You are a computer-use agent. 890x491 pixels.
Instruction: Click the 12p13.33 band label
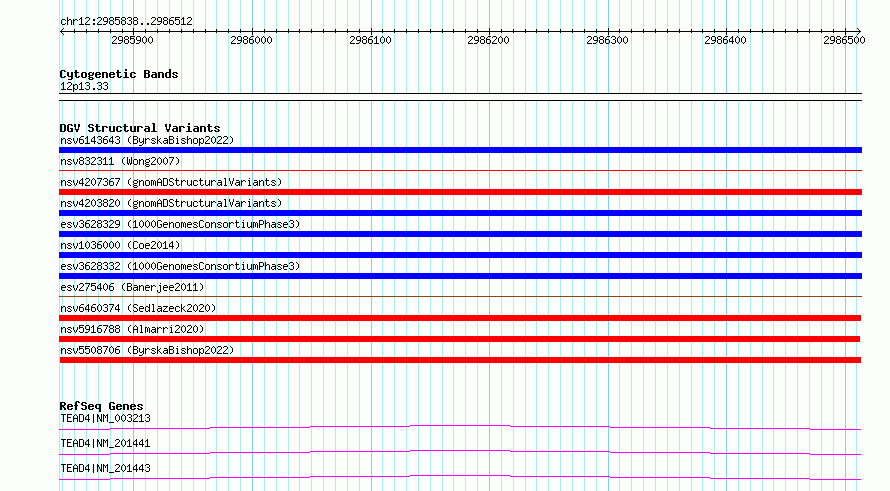pos(84,86)
